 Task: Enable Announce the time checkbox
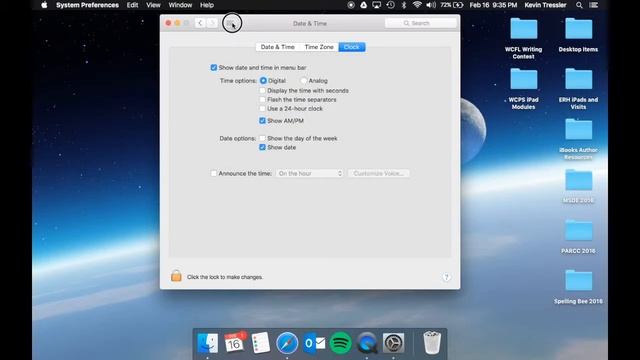tap(214, 173)
